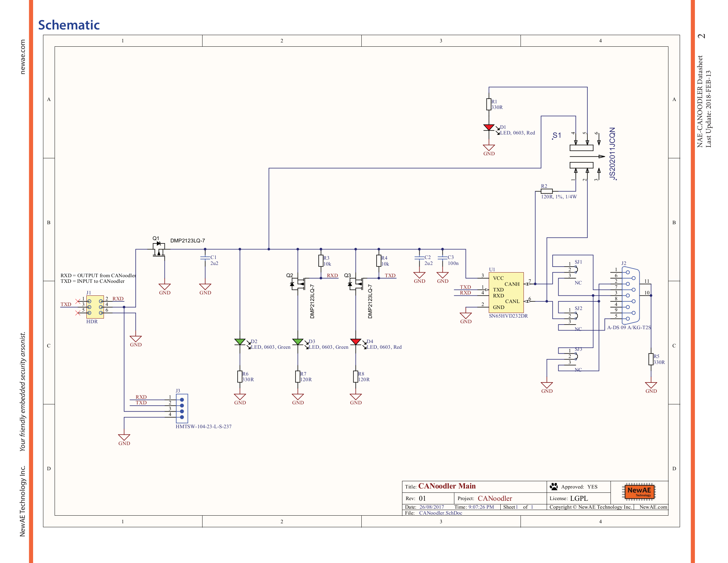Click the 'LED, 0603, Red' label beside D1

pyautogui.click(x=517, y=133)
